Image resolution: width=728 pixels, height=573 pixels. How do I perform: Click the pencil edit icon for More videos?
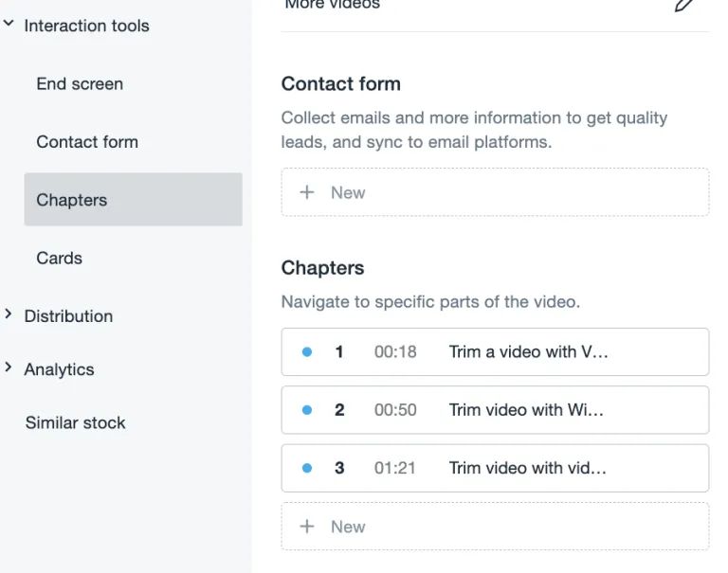click(683, 5)
